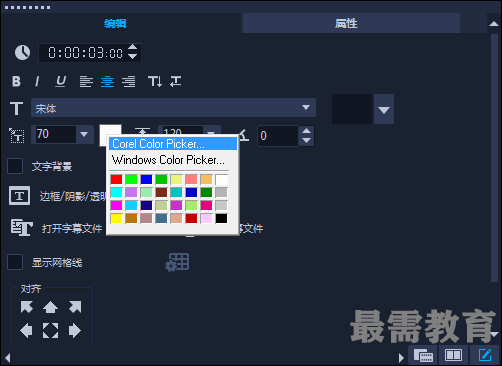
Task: Decrease the rotation angle value
Action: [x=306, y=141]
